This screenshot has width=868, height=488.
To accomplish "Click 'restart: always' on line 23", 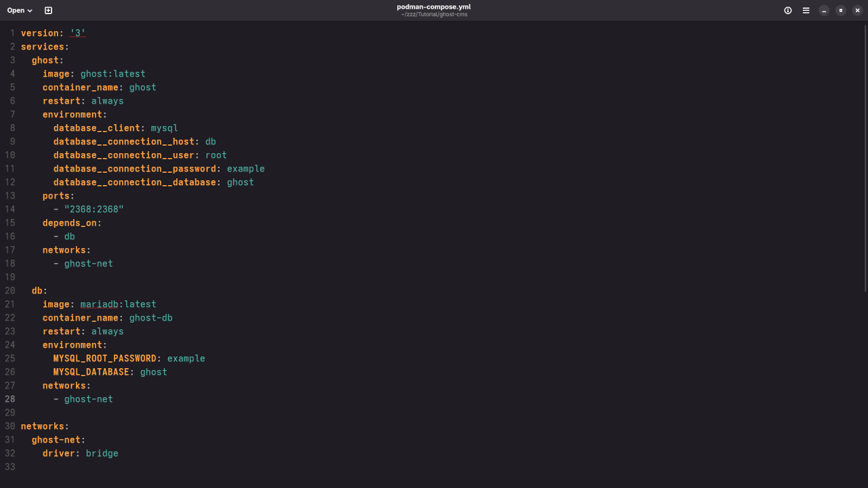I will [x=83, y=331].
